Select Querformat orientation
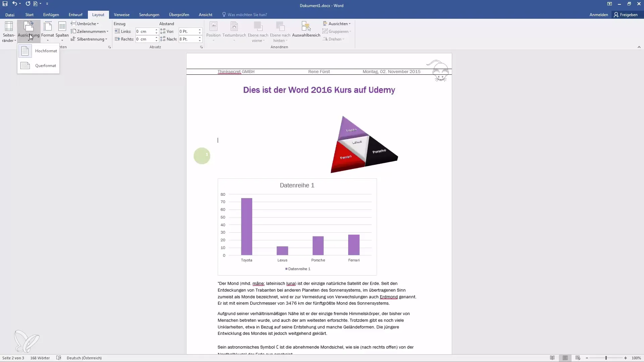Image resolution: width=644 pixels, height=362 pixels. point(38,66)
